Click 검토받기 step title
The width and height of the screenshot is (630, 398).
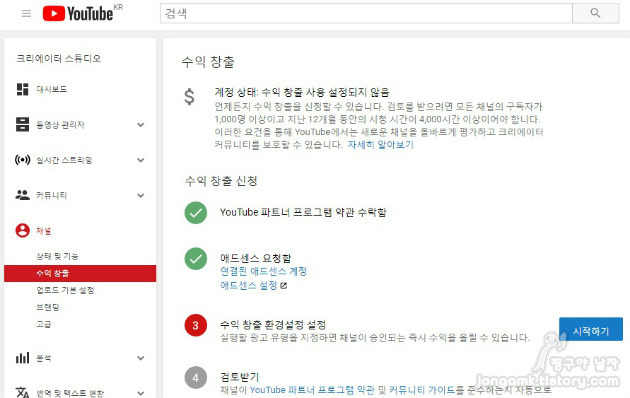tap(240, 377)
